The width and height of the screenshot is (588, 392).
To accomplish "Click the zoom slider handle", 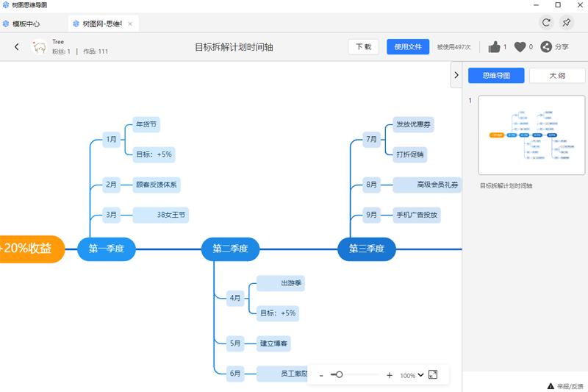I will tap(339, 375).
